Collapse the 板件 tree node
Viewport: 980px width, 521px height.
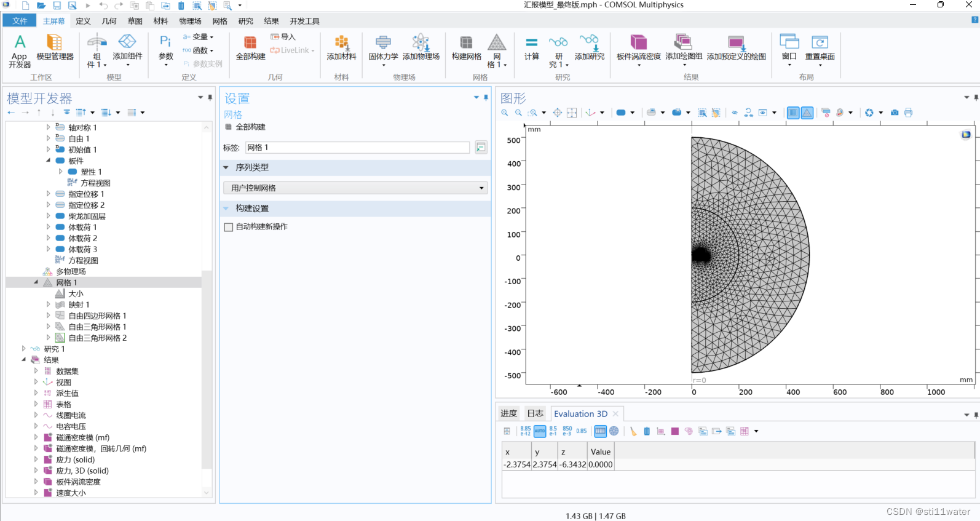[48, 161]
